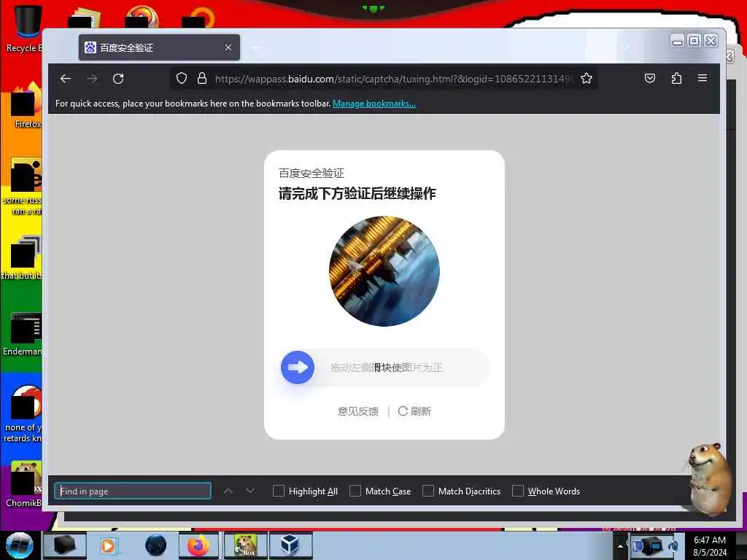The height and width of the screenshot is (560, 747).
Task: Click the 意见反馈 feedback link
Action: 358,411
